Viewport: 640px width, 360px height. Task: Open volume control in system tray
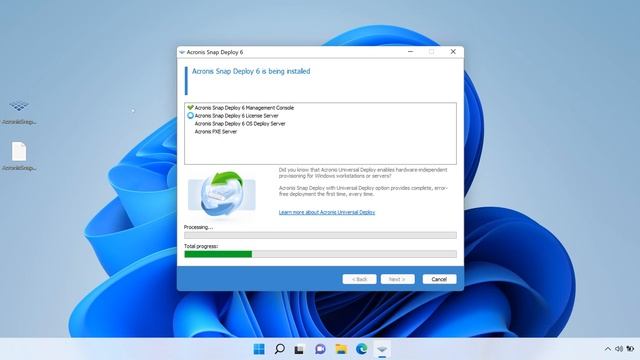coord(619,349)
